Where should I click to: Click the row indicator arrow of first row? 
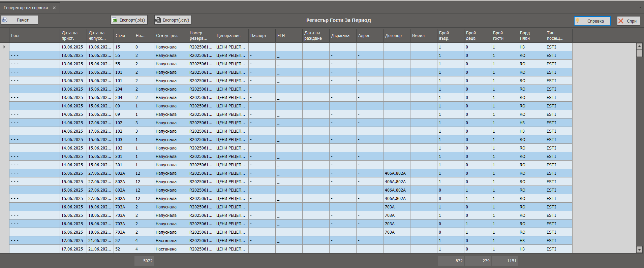(4, 47)
